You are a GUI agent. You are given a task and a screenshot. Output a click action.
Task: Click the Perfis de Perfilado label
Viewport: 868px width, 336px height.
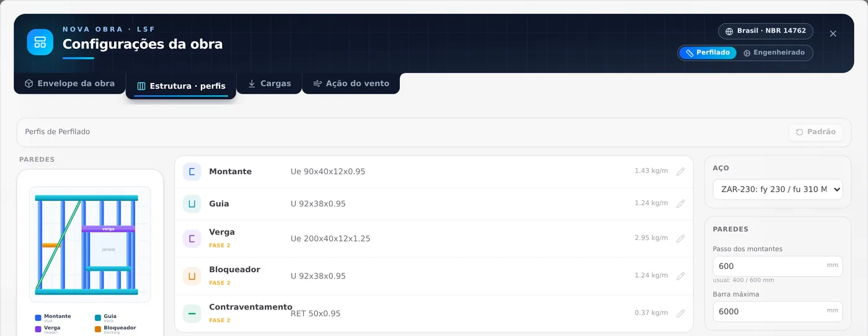[58, 132]
